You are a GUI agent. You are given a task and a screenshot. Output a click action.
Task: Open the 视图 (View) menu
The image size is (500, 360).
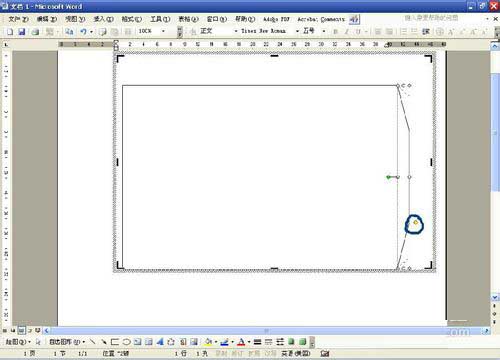[x=75, y=19]
